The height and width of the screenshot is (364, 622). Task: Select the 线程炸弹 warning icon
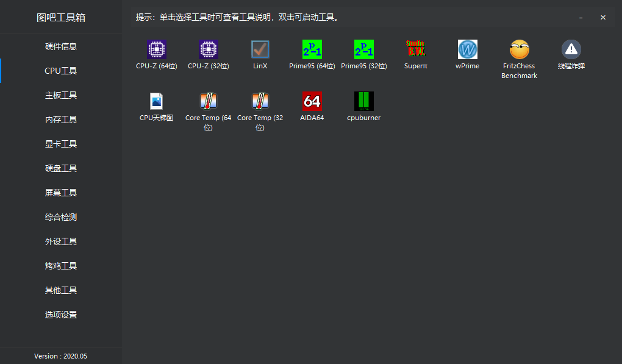click(571, 49)
